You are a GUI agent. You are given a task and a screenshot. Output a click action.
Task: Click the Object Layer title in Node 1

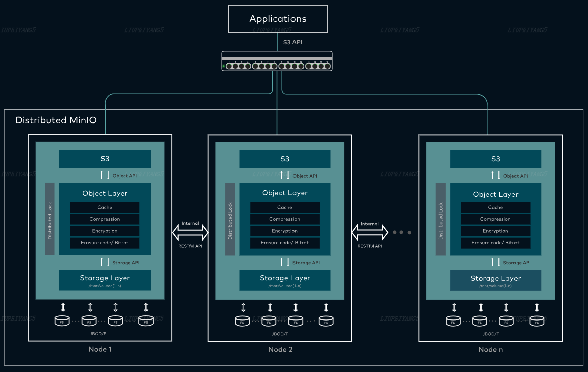click(x=105, y=193)
